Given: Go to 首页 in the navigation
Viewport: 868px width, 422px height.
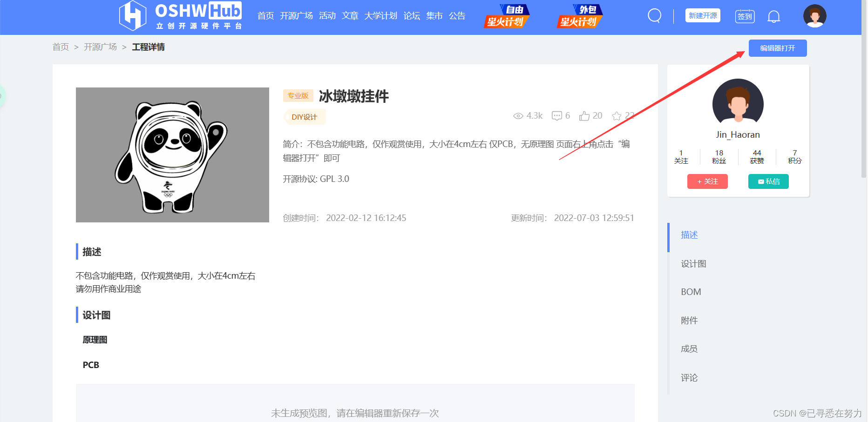Looking at the screenshot, I should pyautogui.click(x=265, y=16).
